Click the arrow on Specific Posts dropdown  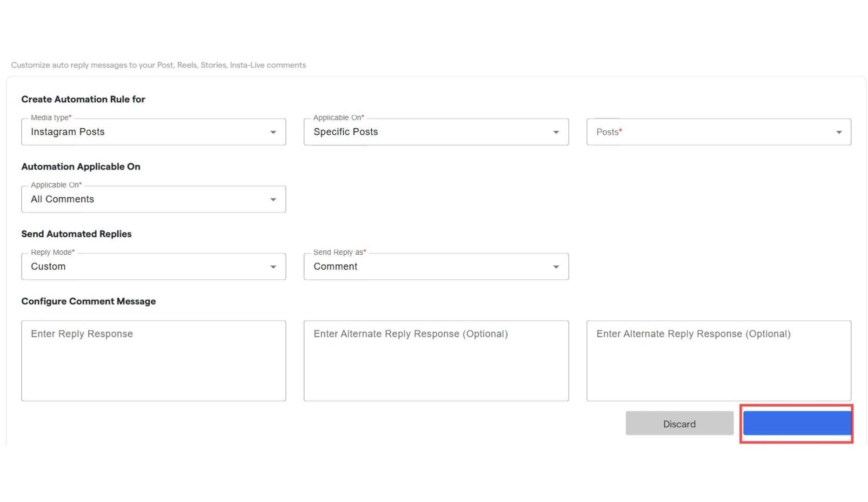pos(556,132)
